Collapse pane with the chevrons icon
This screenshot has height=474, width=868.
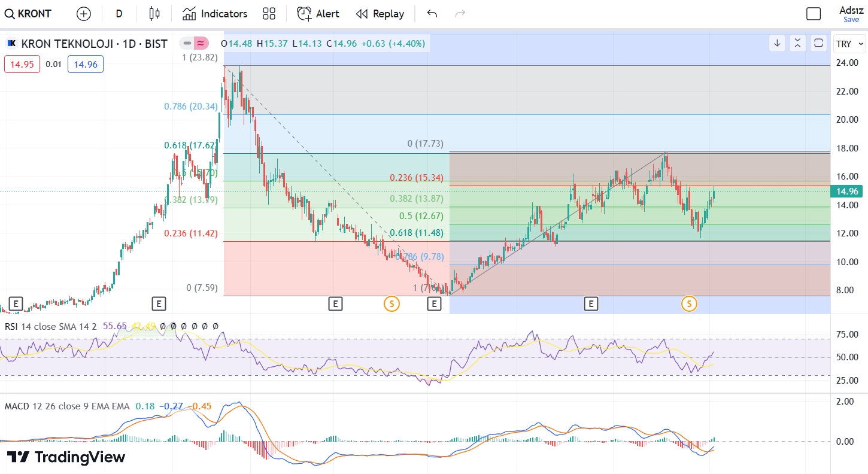point(797,43)
